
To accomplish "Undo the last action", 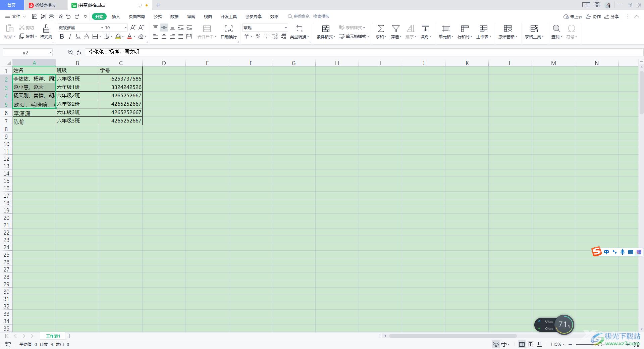I will pyautogui.click(x=68, y=16).
